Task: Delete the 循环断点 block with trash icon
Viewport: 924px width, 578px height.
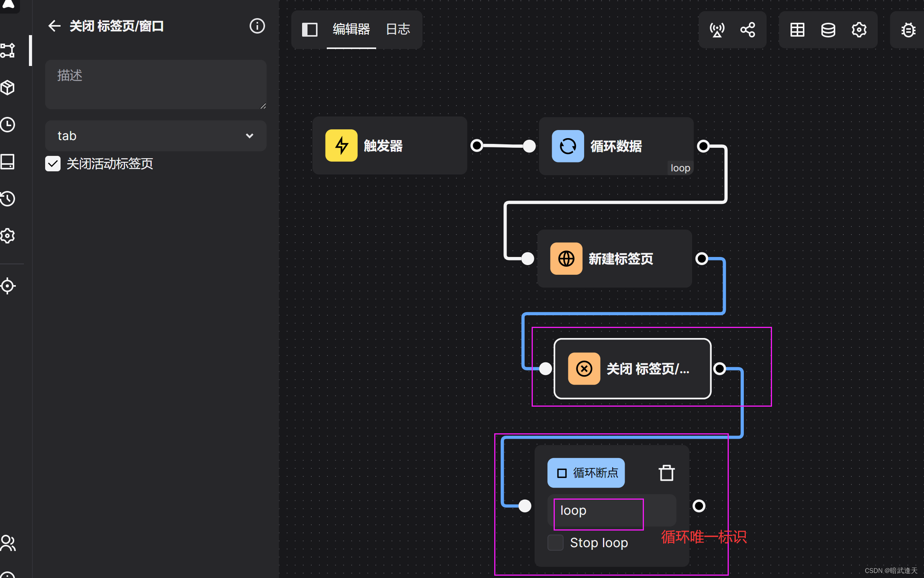Action: (x=666, y=473)
